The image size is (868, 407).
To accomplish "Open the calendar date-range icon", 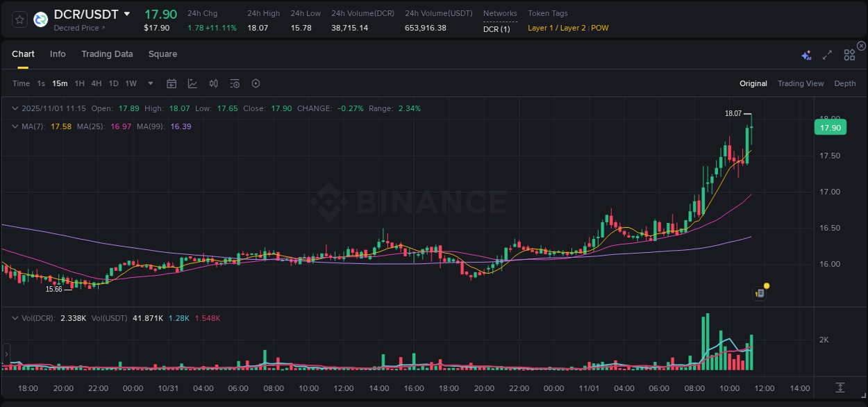I will tap(172, 83).
